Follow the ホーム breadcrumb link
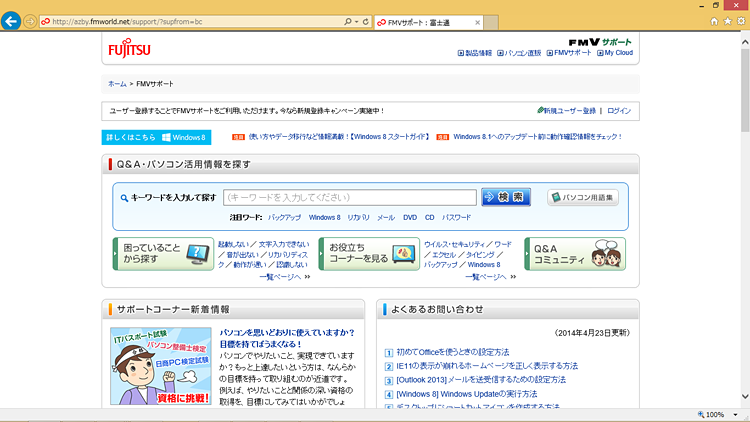 [x=117, y=84]
